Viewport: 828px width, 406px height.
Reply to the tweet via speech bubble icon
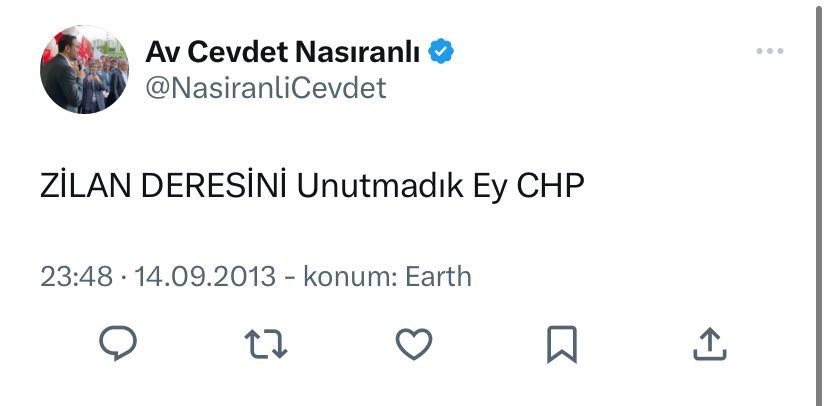[x=118, y=344]
